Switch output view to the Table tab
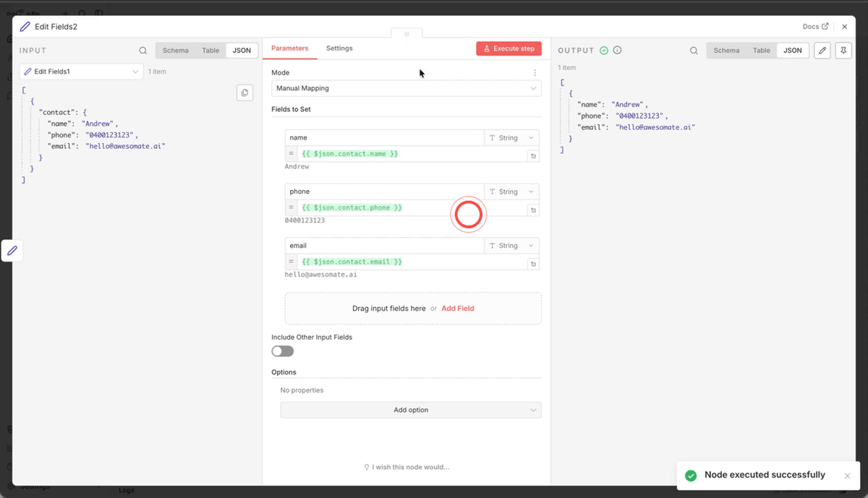This screenshot has width=868, height=498. [x=761, y=51]
